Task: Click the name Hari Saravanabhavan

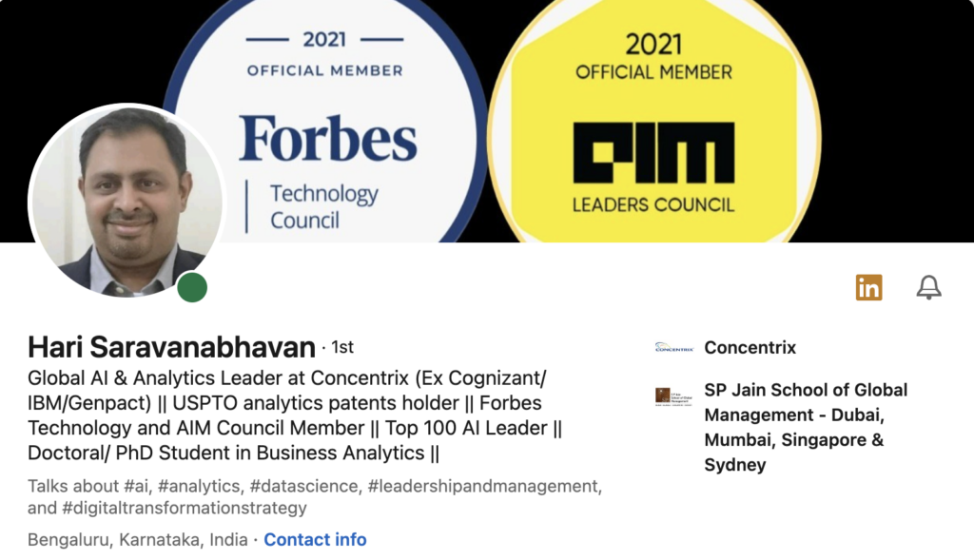Action: click(x=171, y=347)
